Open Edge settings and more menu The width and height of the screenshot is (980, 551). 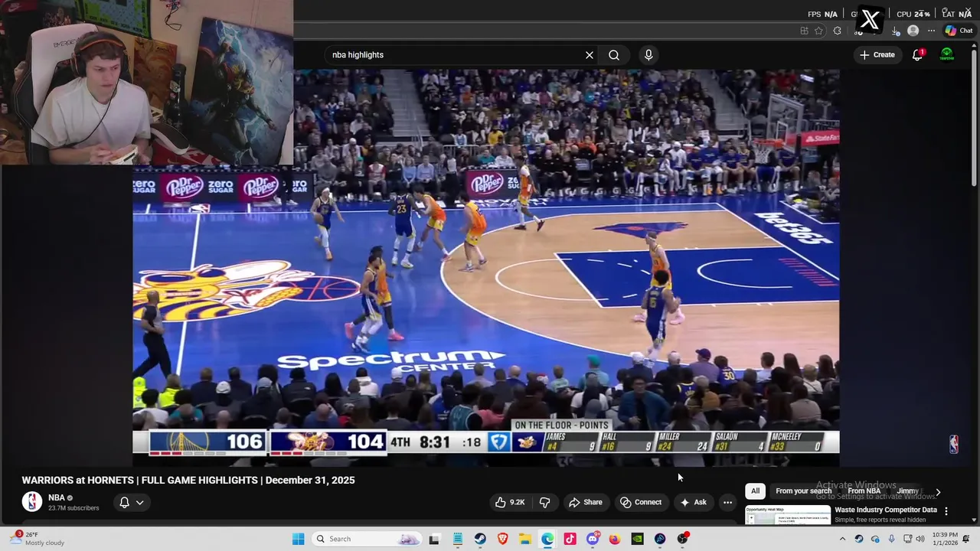point(931,31)
